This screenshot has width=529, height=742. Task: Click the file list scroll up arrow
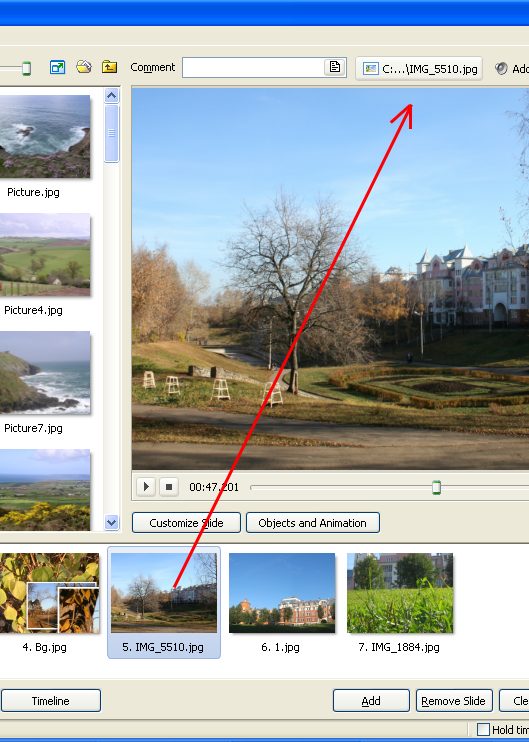tap(112, 96)
